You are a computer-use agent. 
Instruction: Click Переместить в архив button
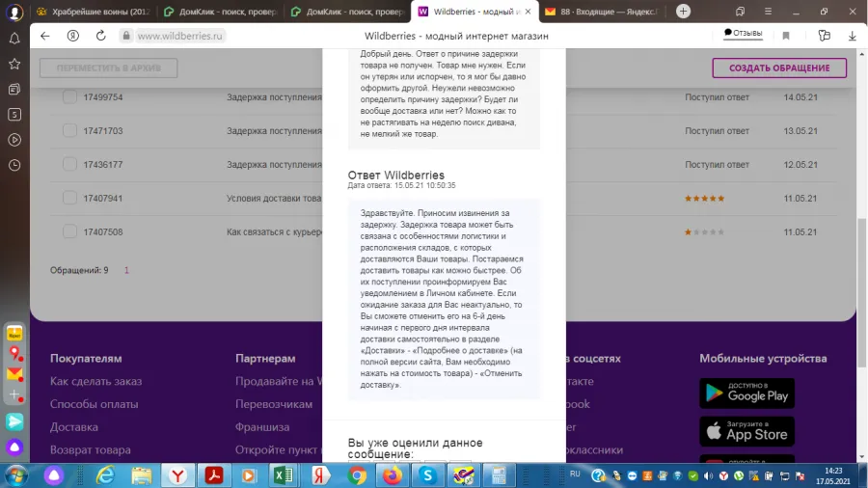tap(108, 68)
